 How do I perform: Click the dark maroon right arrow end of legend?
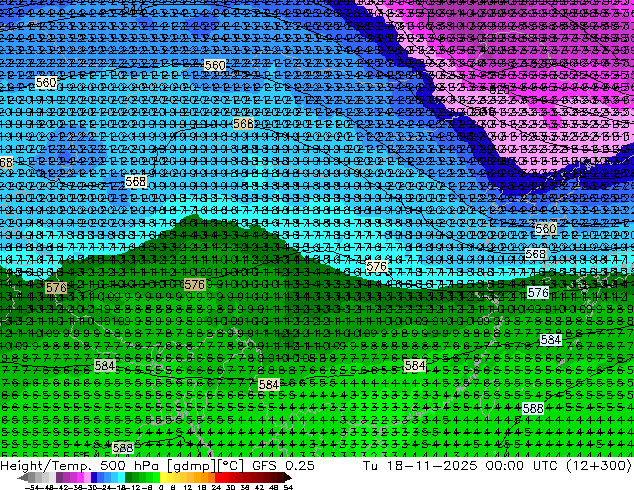pyautogui.click(x=287, y=478)
